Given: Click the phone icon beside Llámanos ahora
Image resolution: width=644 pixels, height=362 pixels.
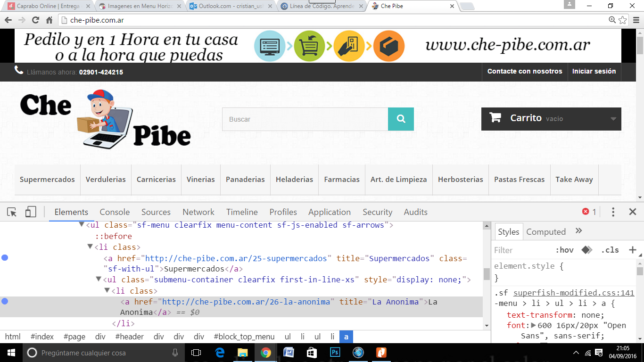Looking at the screenshot, I should coord(19,70).
